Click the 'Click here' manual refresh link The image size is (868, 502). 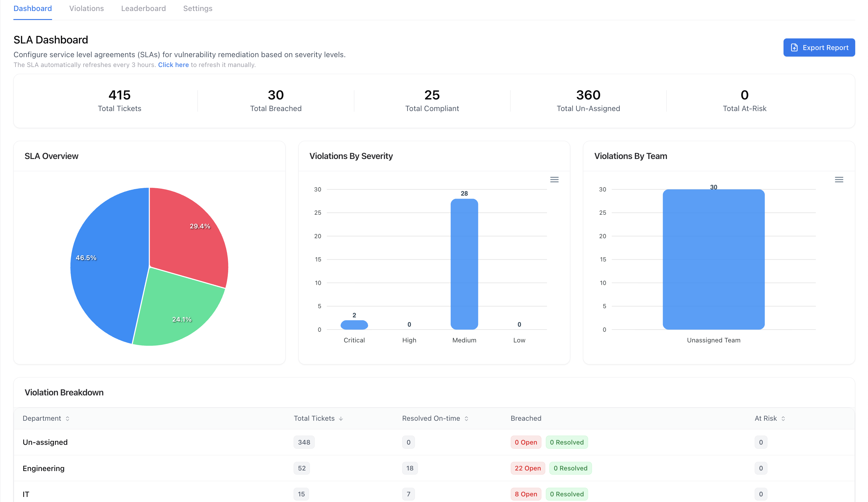click(x=173, y=65)
